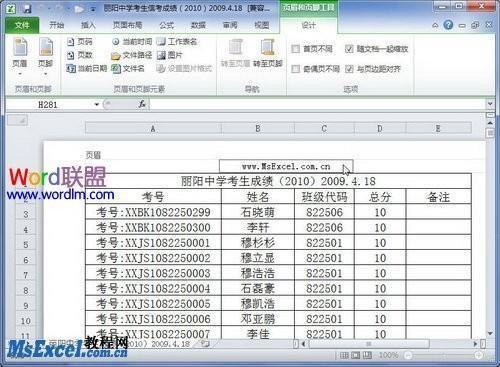Enable different odd and even pages checkbox
Viewport: 500px width, 367px height.
coord(295,69)
